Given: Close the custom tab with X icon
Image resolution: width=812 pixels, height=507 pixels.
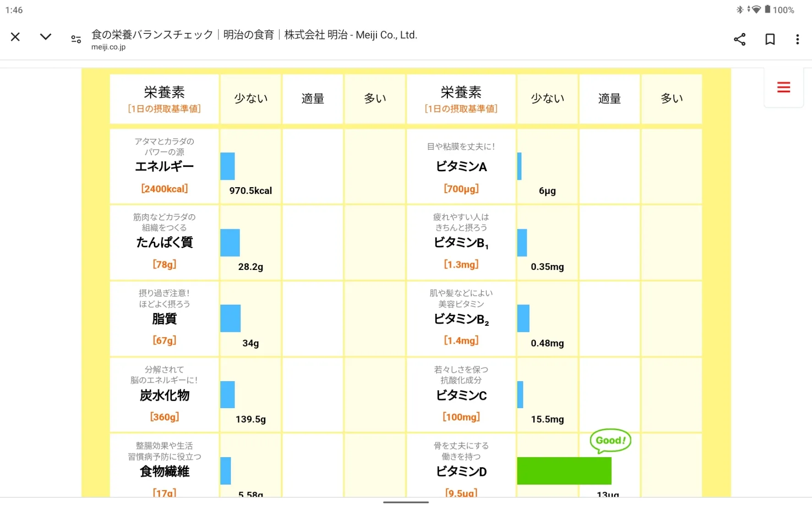Looking at the screenshot, I should pos(15,37).
